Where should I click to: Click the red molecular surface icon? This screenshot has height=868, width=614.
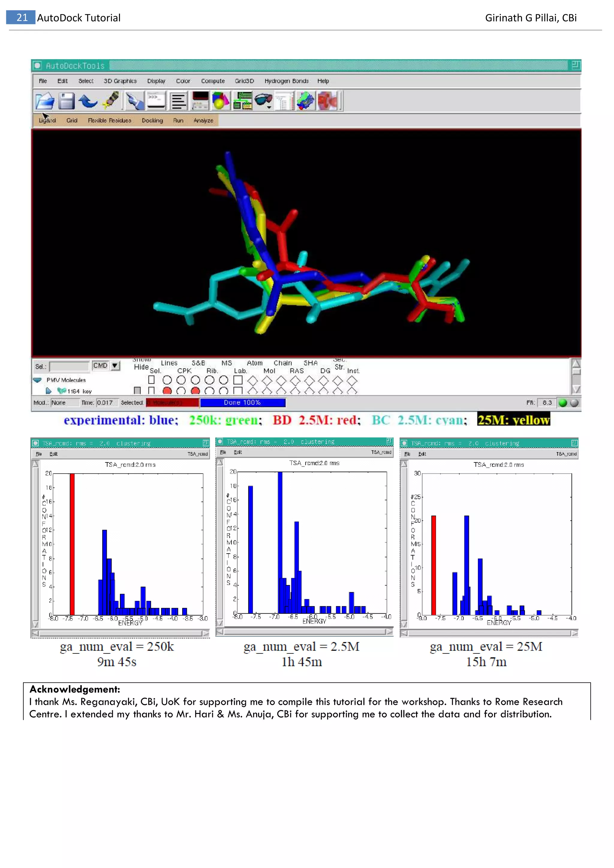pyautogui.click(x=327, y=101)
